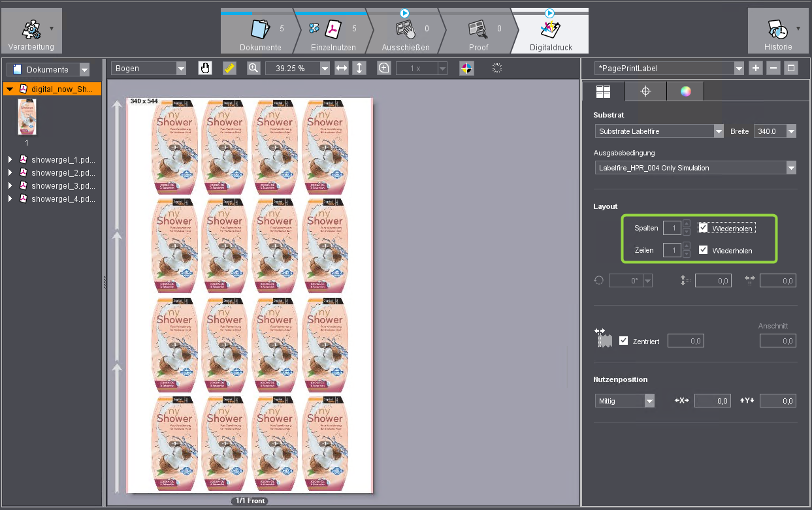The width and height of the screenshot is (812, 510).
Task: Open the Ausgabebedingung dropdown
Action: [790, 167]
